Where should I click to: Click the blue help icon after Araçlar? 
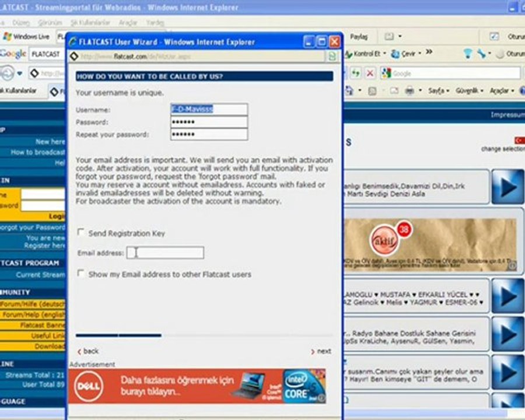pos(522,90)
